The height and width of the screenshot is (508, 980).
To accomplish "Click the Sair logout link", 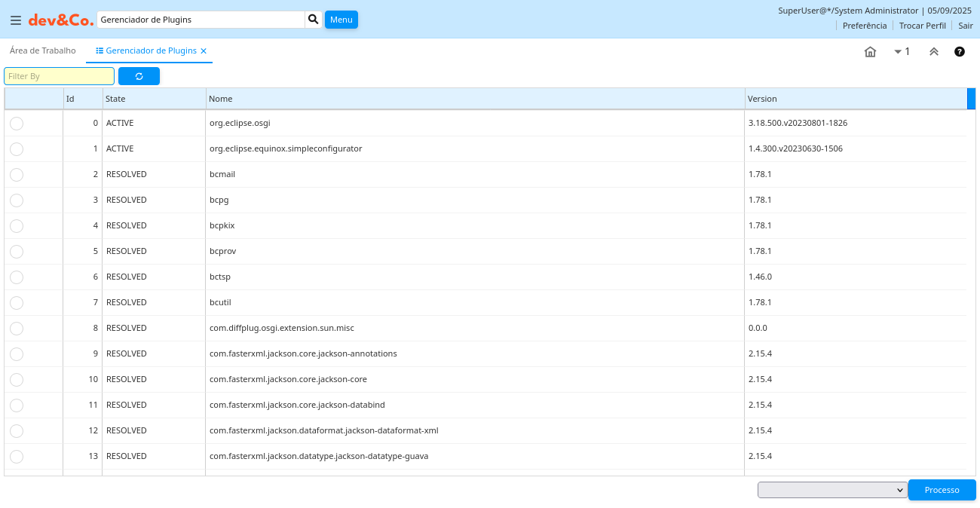I will click(966, 26).
